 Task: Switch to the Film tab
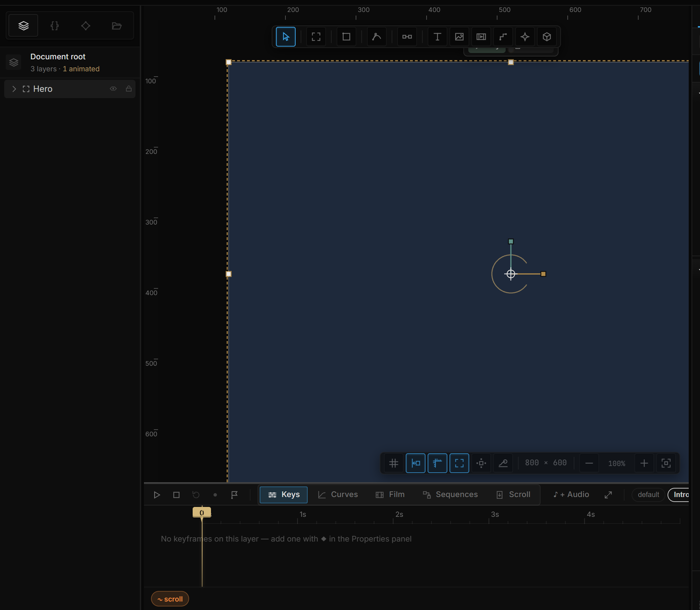click(x=390, y=495)
